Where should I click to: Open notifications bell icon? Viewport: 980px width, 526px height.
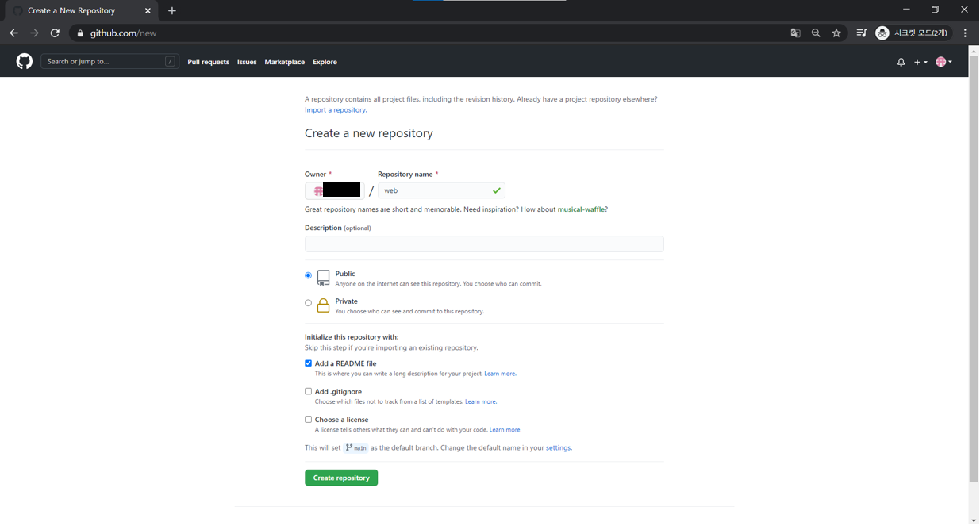901,62
